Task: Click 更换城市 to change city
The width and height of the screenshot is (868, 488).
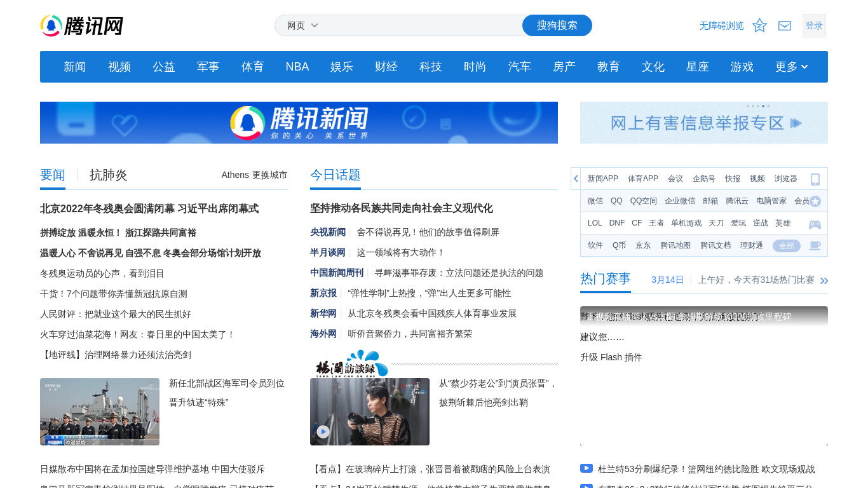Action: [269, 175]
